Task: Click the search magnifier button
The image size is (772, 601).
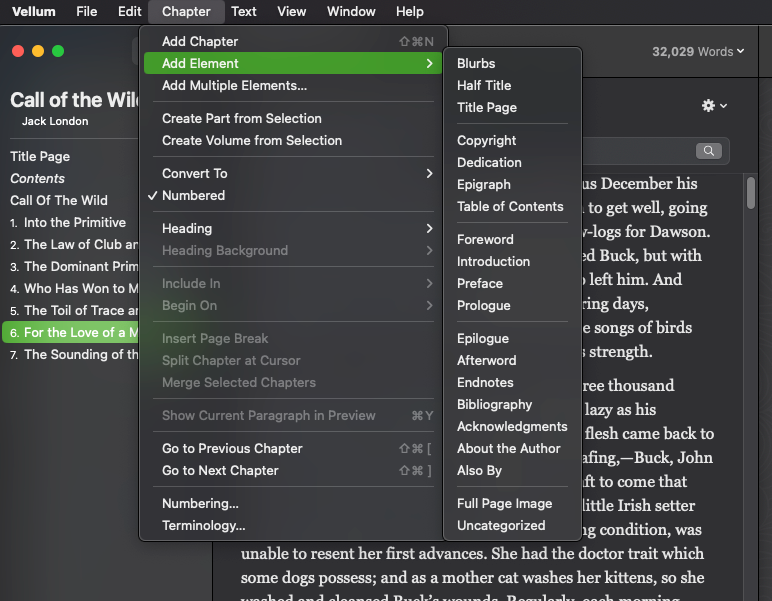Action: (708, 151)
